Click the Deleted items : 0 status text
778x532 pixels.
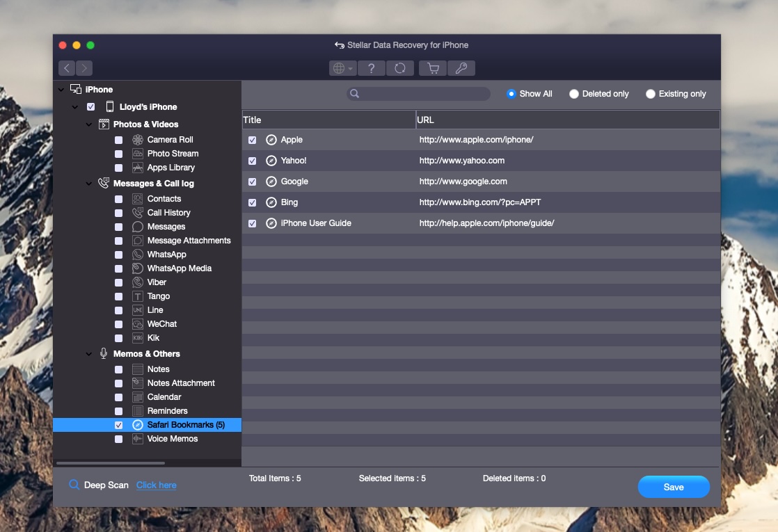(x=514, y=478)
